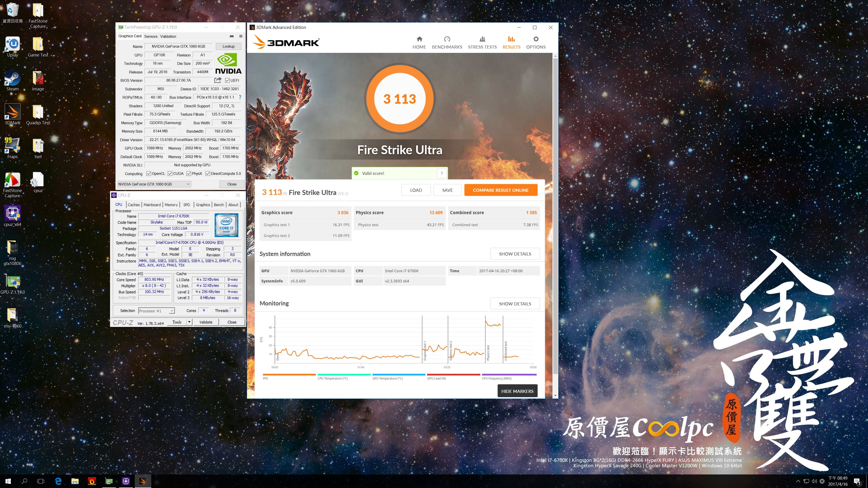Screen dimensions: 868x488
Task: Toggle the UEFI checkbox
Action: coord(227,80)
